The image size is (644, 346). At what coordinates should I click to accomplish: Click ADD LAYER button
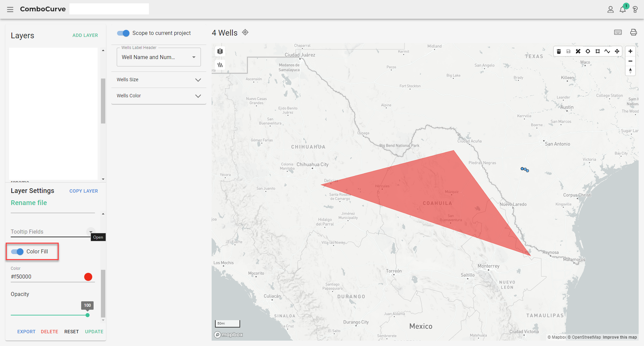coord(85,35)
